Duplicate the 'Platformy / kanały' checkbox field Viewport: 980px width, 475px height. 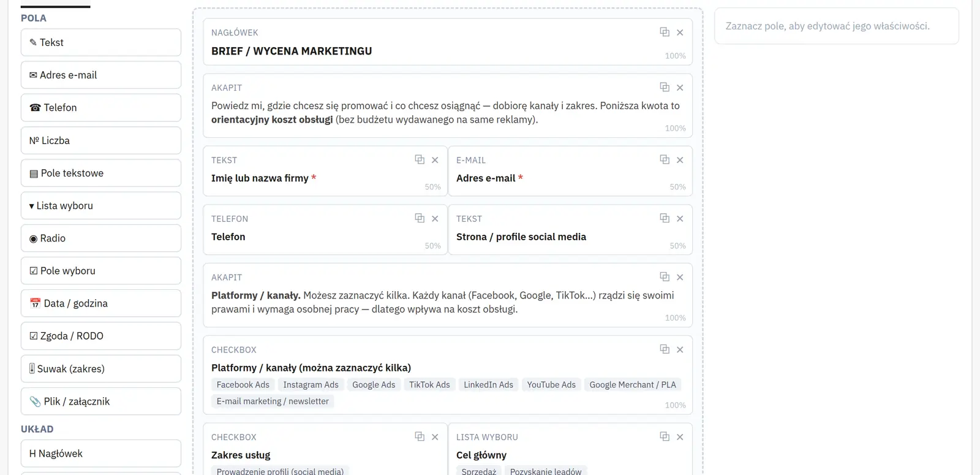(x=665, y=349)
